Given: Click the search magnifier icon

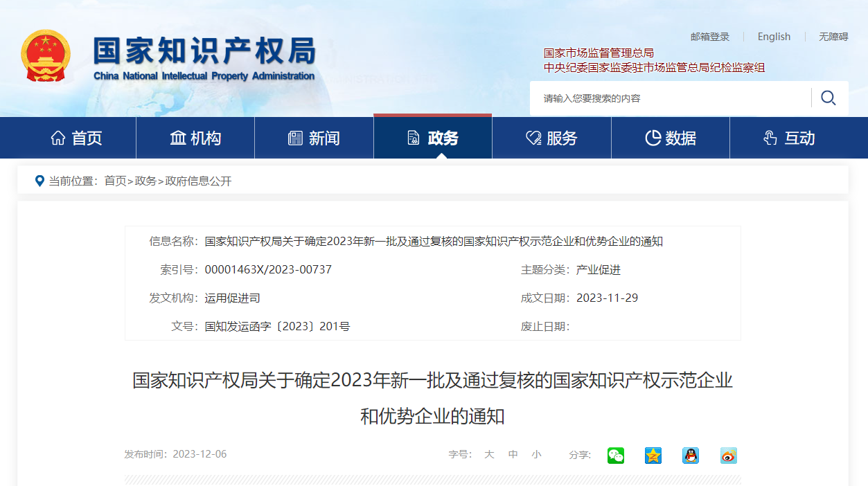Looking at the screenshot, I should pyautogui.click(x=828, y=98).
